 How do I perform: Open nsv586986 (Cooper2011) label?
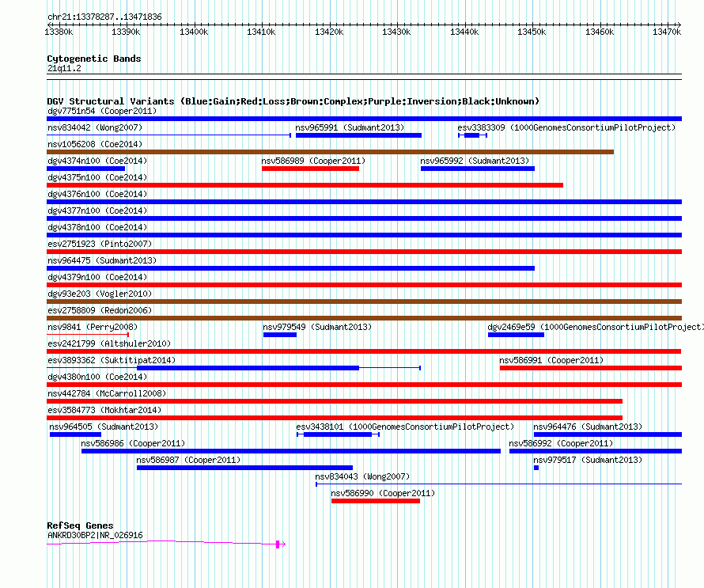(x=133, y=443)
